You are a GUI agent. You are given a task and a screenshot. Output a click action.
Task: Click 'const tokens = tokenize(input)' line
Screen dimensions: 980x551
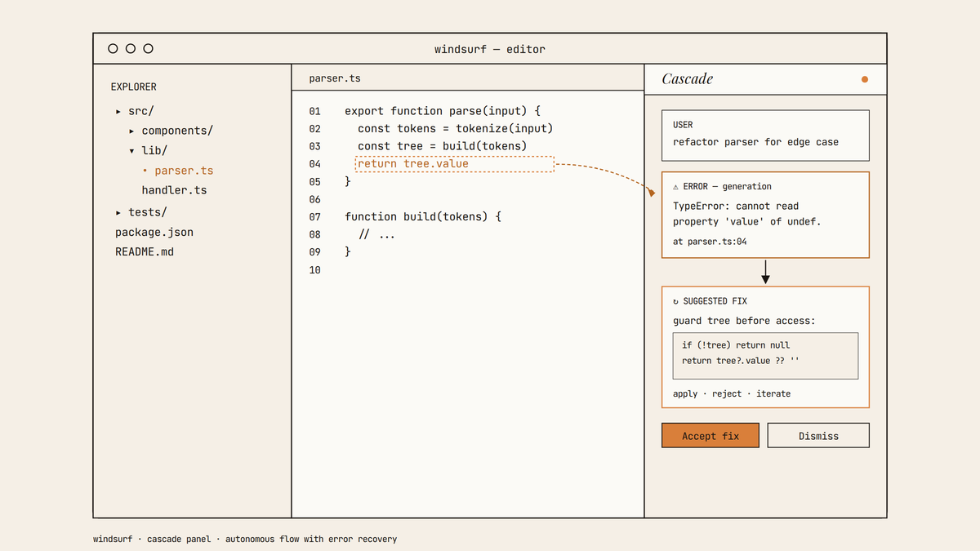[455, 128]
